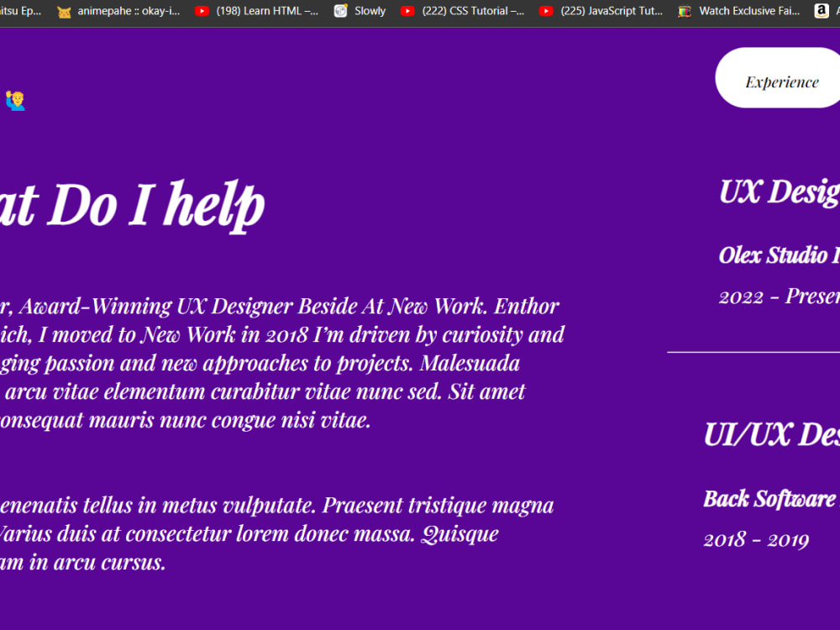Viewport: 840px width, 630px height.
Task: Open the animepahe bookmark
Action: pyautogui.click(x=119, y=11)
